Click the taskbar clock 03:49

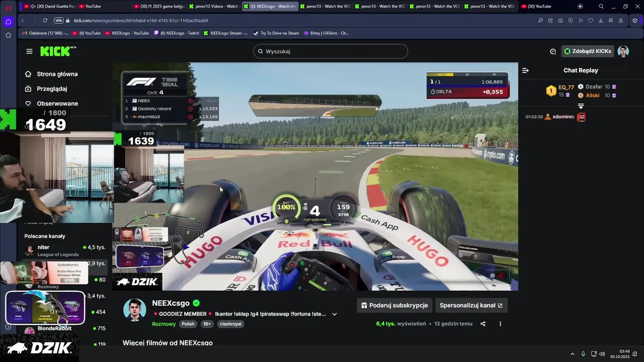[624, 351]
